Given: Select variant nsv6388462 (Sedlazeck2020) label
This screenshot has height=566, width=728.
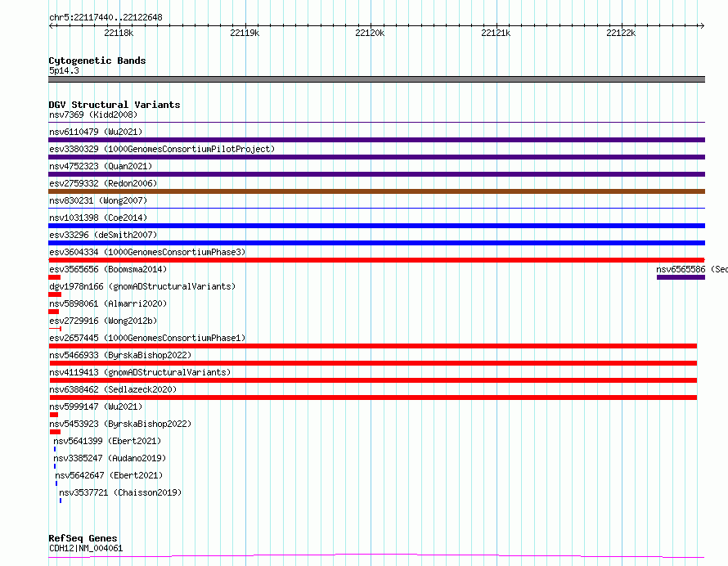Looking at the screenshot, I should coord(113,389).
